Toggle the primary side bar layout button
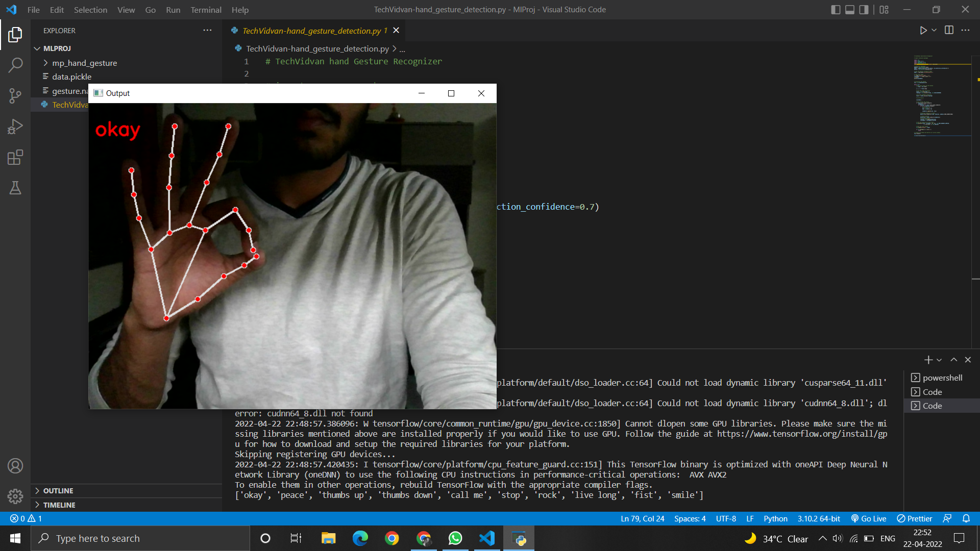This screenshot has width=980, height=551. coord(836,10)
